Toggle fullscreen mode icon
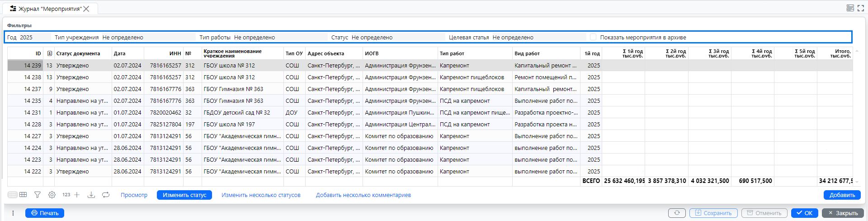This screenshot has height=221, width=868. (x=861, y=8)
